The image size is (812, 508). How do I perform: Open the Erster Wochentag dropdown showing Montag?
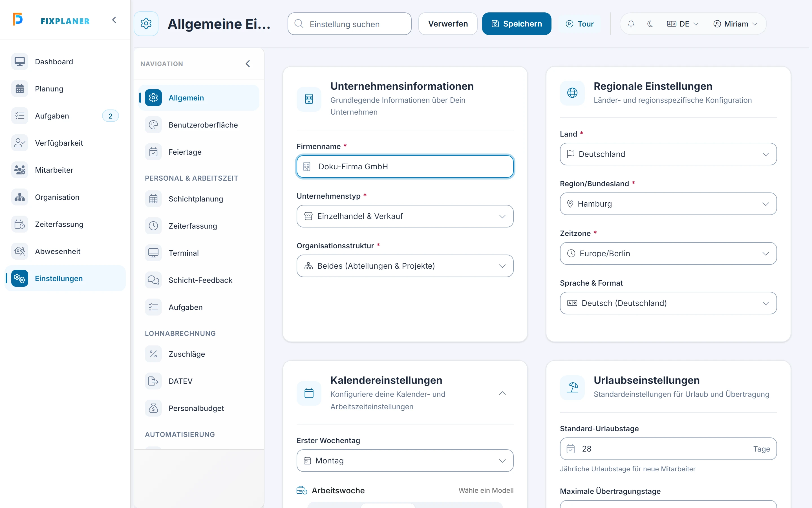click(405, 461)
